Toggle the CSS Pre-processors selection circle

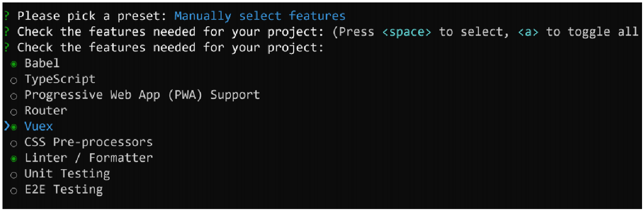pos(14,143)
